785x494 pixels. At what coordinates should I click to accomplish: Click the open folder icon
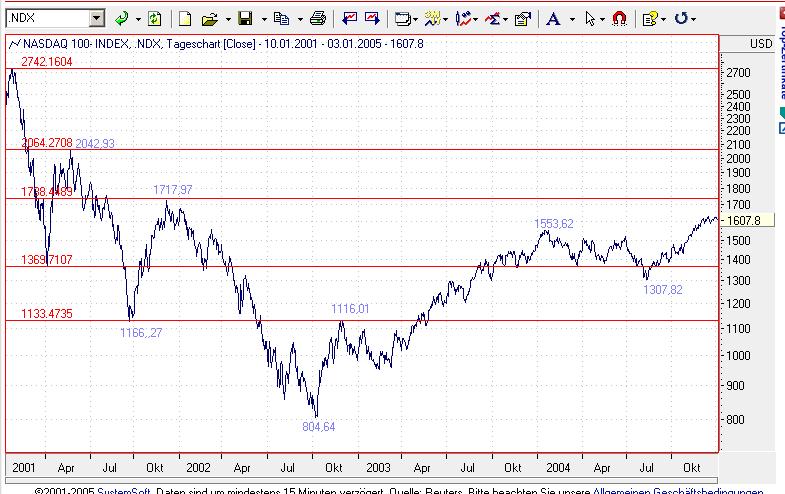(210, 19)
